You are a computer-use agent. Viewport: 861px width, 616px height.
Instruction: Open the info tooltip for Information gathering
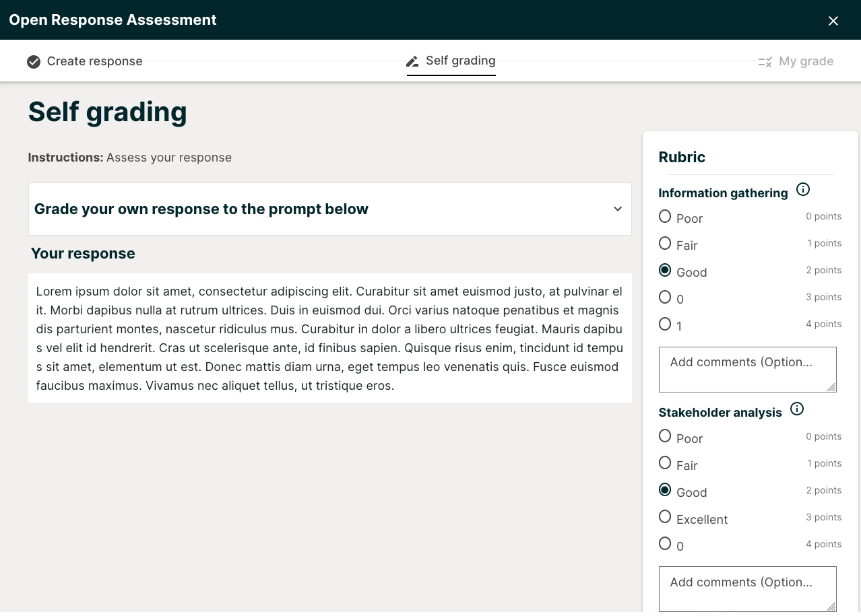point(802,189)
